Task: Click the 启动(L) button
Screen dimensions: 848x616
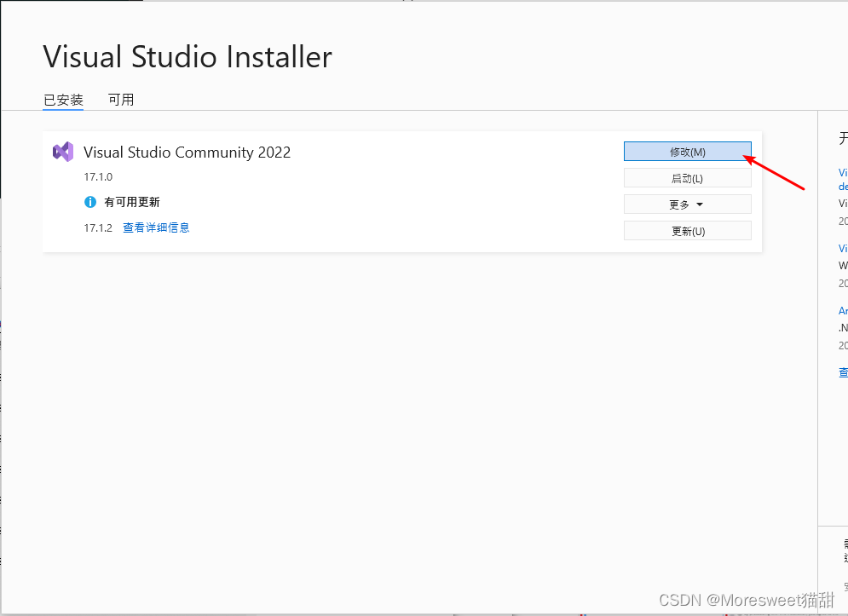Action: click(x=688, y=178)
